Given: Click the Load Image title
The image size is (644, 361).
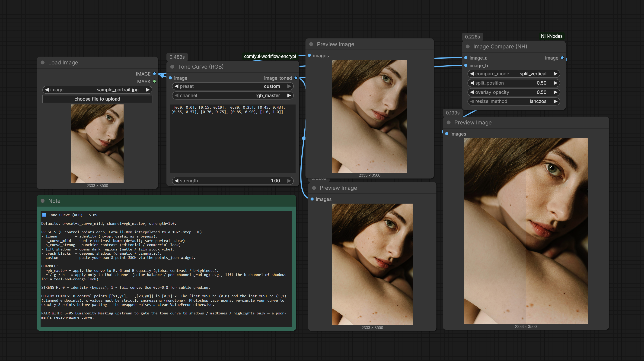Looking at the screenshot, I should 63,63.
